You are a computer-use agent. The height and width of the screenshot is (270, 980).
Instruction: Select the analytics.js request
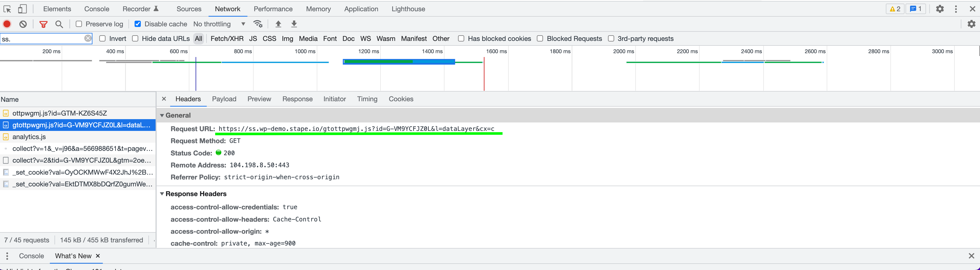pos(78,137)
